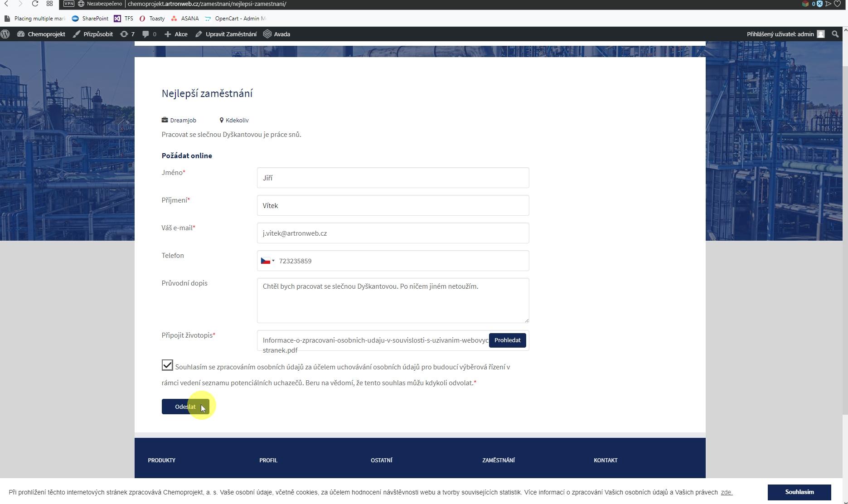Reload the page with browser refresh icon
The image size is (848, 504).
[35, 4]
